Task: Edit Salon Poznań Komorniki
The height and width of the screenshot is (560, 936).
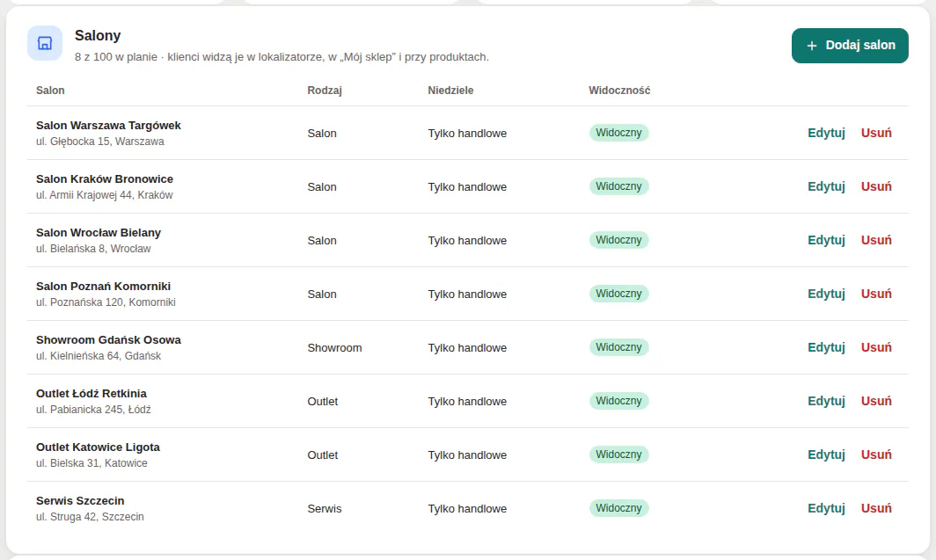Action: click(x=826, y=294)
